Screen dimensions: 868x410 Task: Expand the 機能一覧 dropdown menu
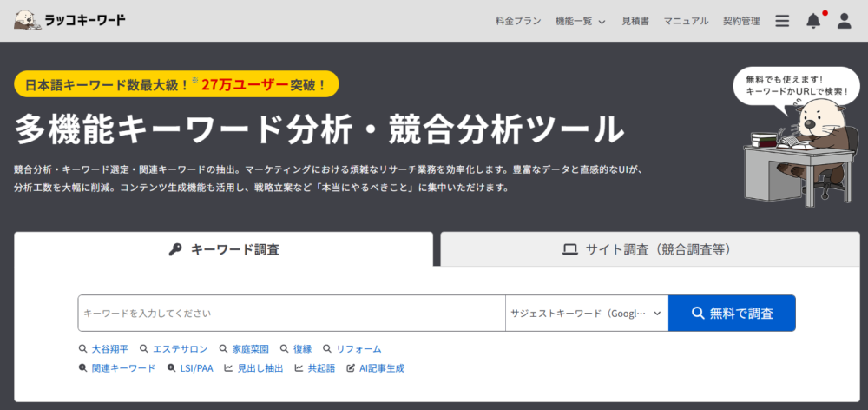pyautogui.click(x=580, y=21)
